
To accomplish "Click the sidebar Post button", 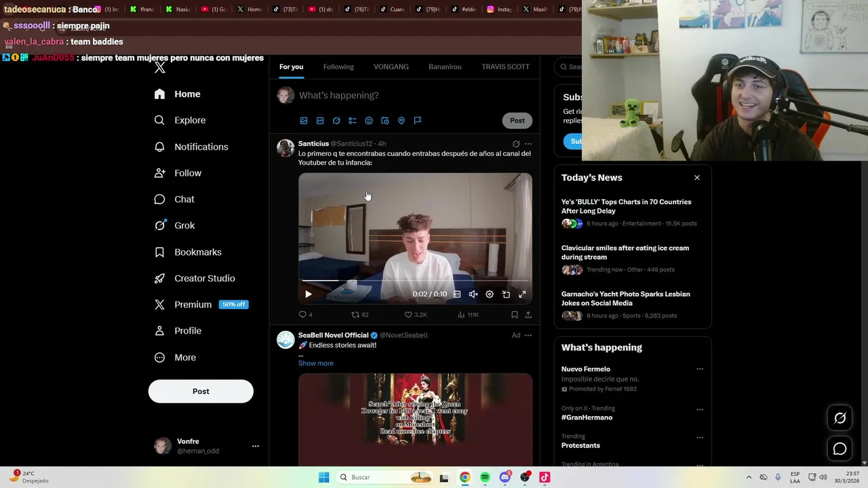I will [x=201, y=391].
